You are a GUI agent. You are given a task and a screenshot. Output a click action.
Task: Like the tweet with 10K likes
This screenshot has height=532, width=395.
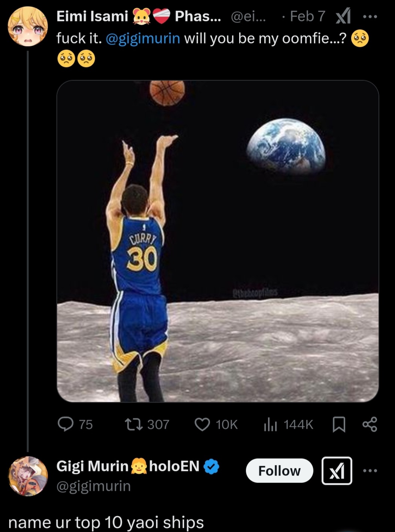[x=203, y=424]
